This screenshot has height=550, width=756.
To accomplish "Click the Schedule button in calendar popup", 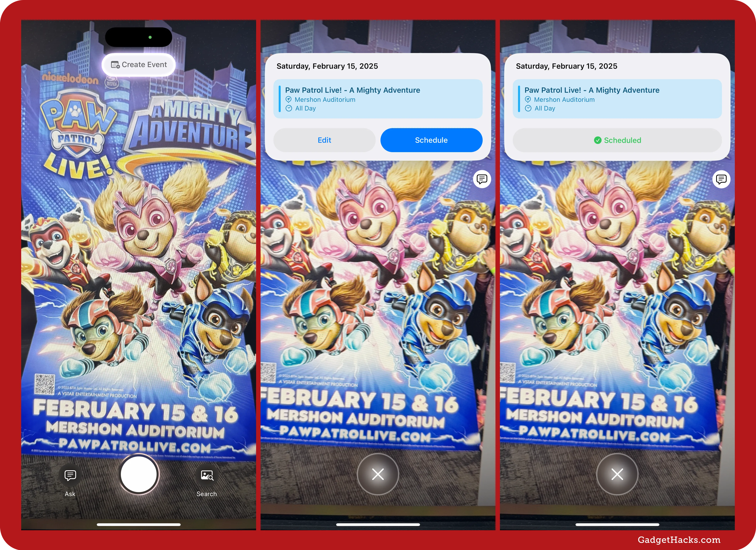I will pos(431,140).
